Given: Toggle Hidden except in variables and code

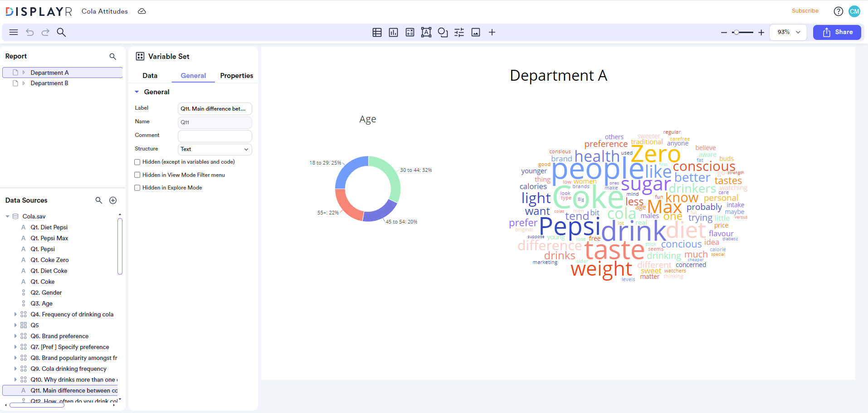Looking at the screenshot, I should (x=137, y=162).
